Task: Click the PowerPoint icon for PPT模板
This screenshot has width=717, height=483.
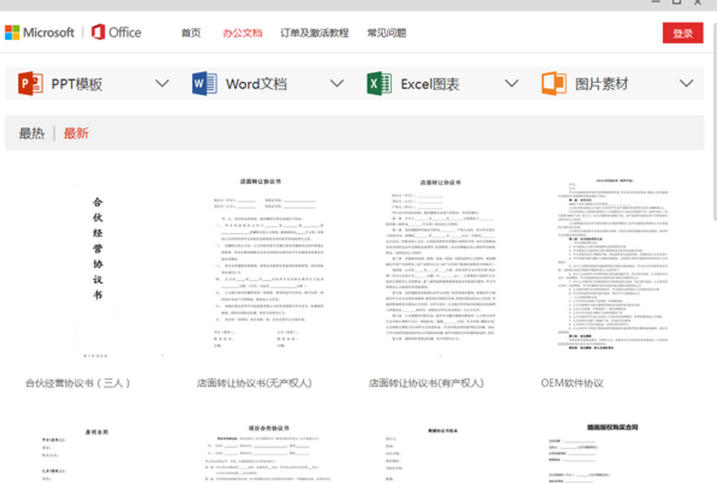Action: pyautogui.click(x=31, y=84)
